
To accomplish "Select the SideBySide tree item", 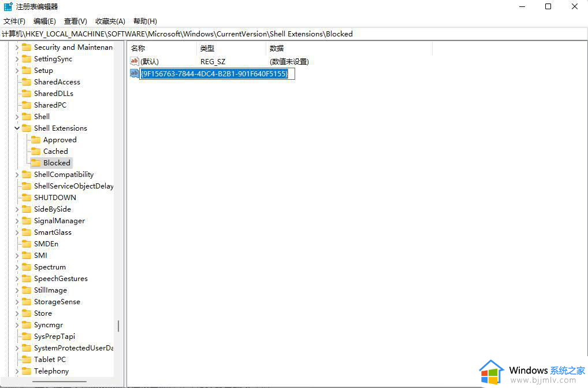I will coord(53,209).
